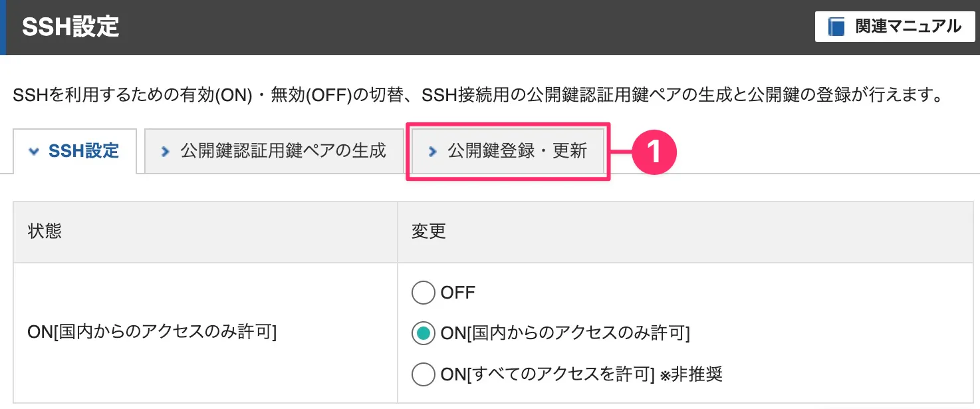The height and width of the screenshot is (409, 980).
Task: Click the 変更 column header
Action: click(x=429, y=231)
